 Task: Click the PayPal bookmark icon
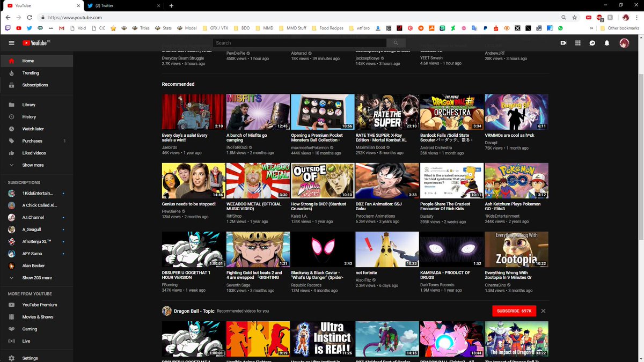click(485, 28)
